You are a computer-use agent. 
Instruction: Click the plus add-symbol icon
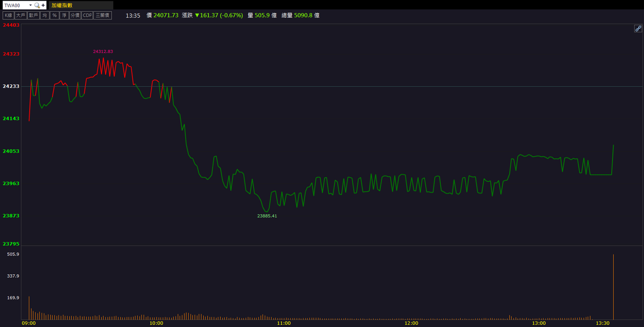pos(43,5)
